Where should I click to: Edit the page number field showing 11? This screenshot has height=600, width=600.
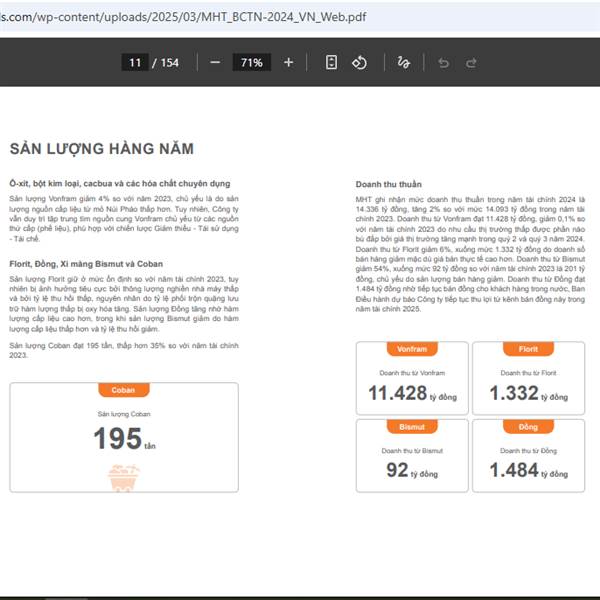pyautogui.click(x=135, y=62)
